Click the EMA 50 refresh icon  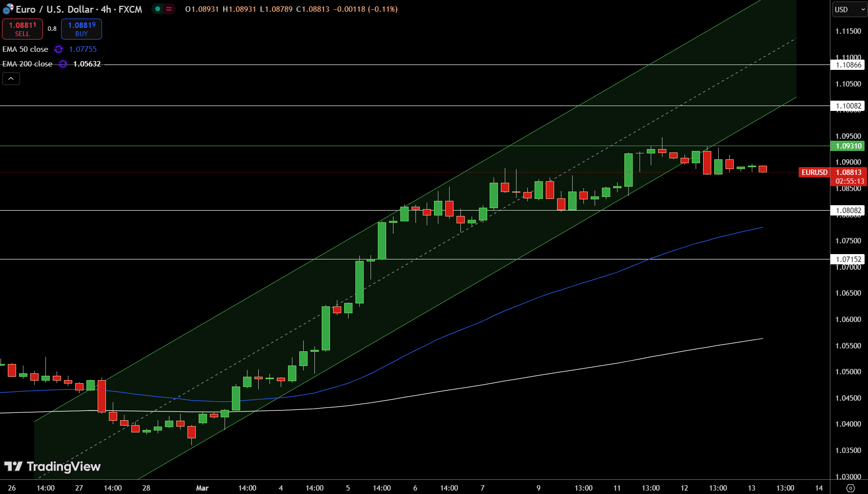[x=59, y=49]
